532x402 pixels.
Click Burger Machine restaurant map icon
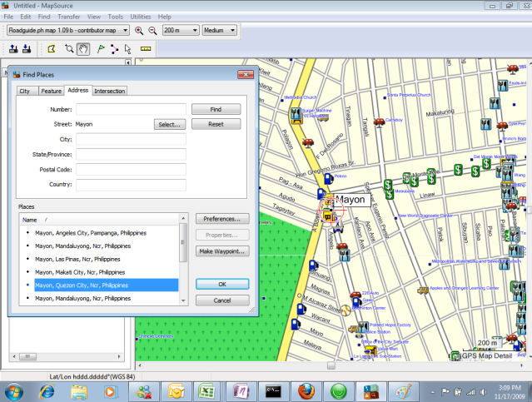pyautogui.click(x=296, y=115)
